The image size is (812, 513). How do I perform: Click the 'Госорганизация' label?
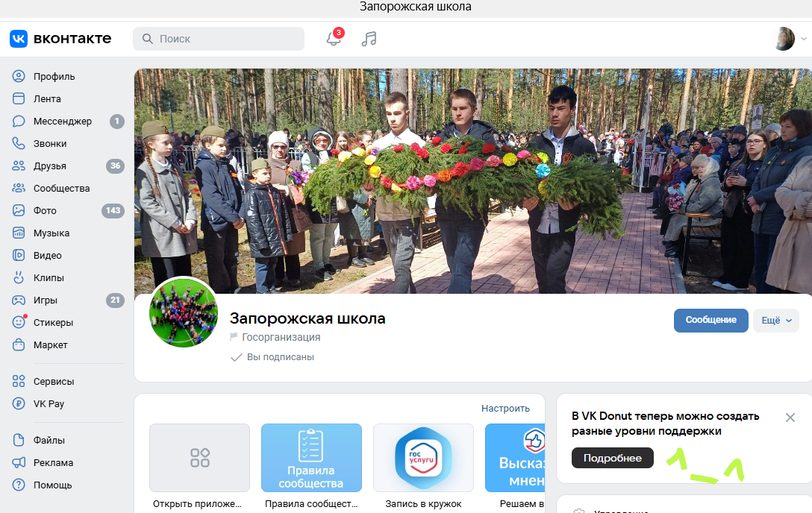click(x=281, y=337)
